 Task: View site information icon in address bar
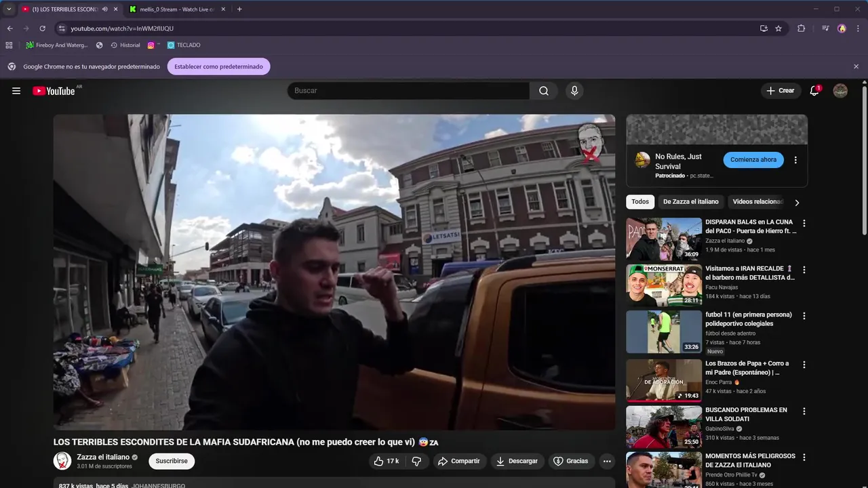pos(62,28)
